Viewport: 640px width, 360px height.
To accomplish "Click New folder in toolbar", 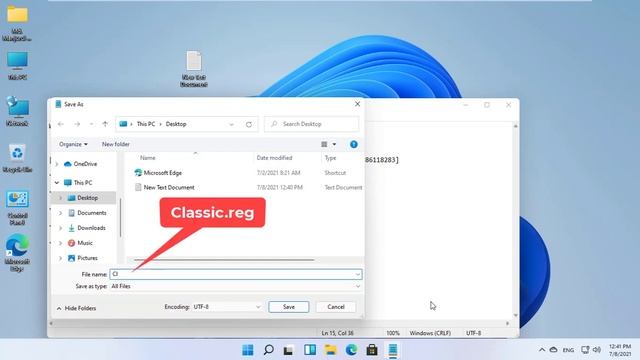I will [x=116, y=144].
